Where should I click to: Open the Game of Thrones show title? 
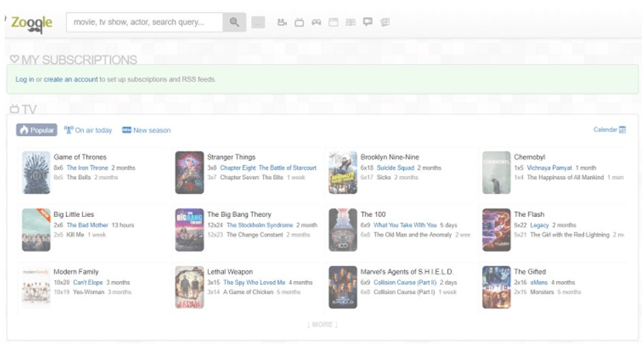coord(80,157)
